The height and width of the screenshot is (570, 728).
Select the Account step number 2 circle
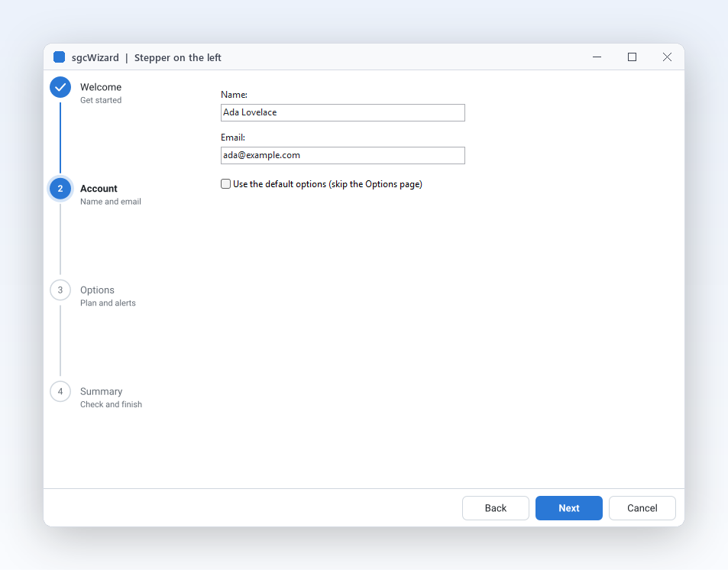(60, 189)
